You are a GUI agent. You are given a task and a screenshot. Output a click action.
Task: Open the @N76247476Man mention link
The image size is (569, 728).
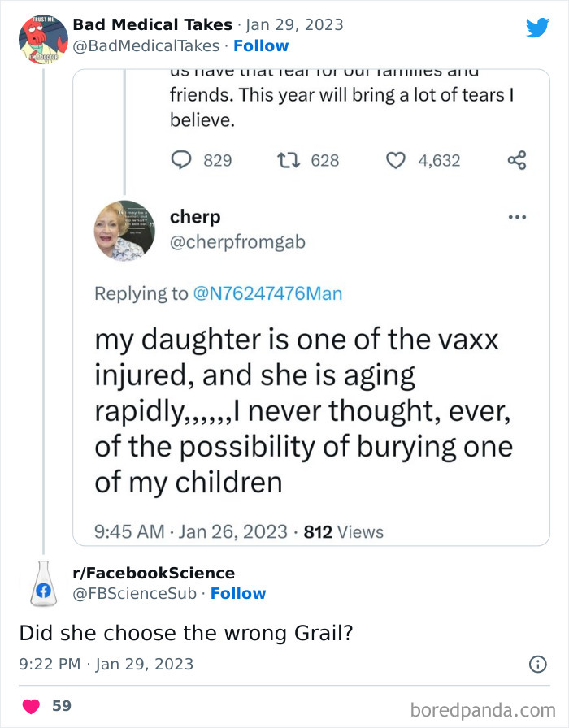pos(267,293)
